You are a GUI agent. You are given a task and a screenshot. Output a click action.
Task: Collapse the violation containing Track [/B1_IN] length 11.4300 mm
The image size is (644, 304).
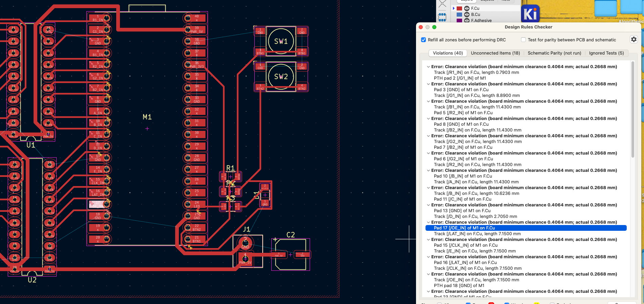(429, 101)
